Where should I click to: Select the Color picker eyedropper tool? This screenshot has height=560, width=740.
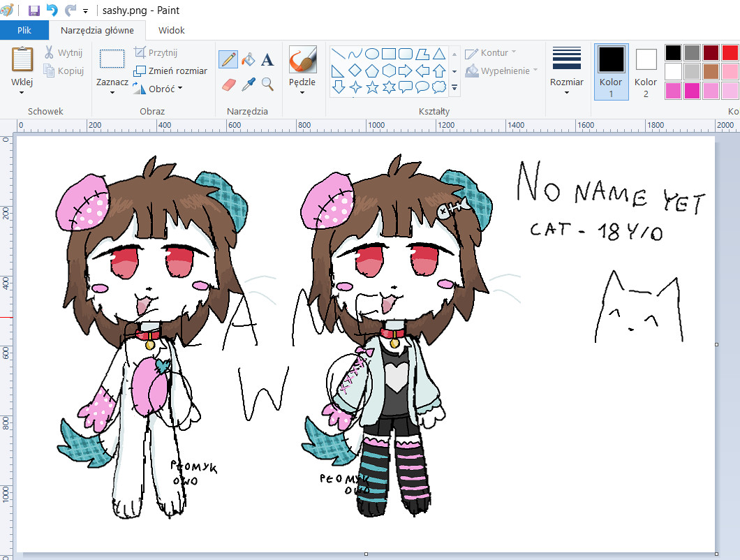(248, 84)
